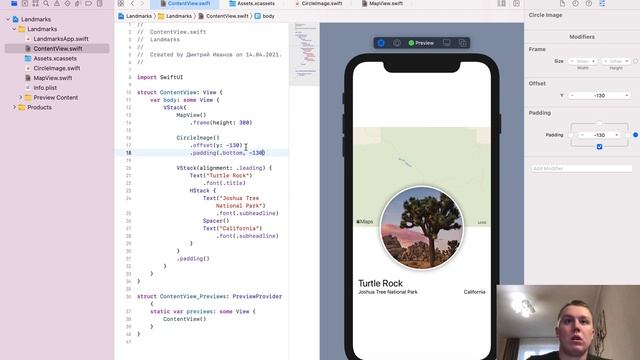Select Info.plist in the navigator
This screenshot has height=360, width=640.
coord(45,88)
